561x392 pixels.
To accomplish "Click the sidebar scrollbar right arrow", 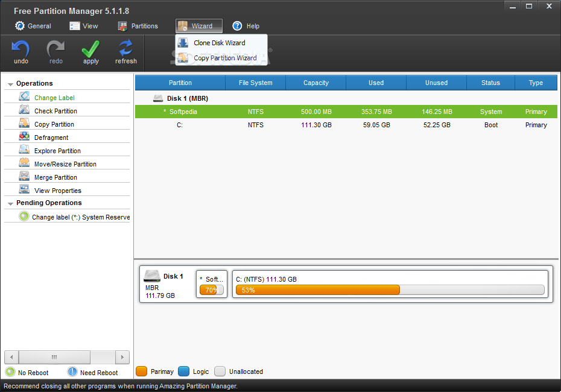I will click(x=122, y=357).
